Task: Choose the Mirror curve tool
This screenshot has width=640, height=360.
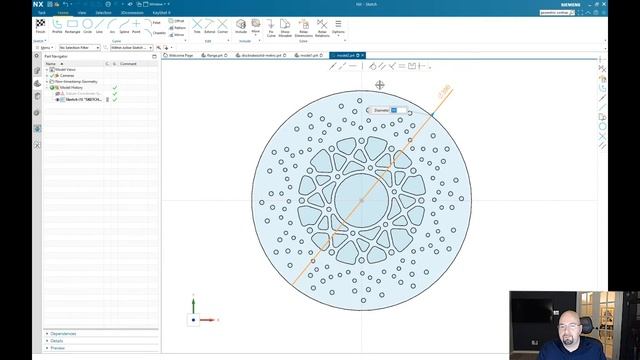Action: (x=177, y=35)
